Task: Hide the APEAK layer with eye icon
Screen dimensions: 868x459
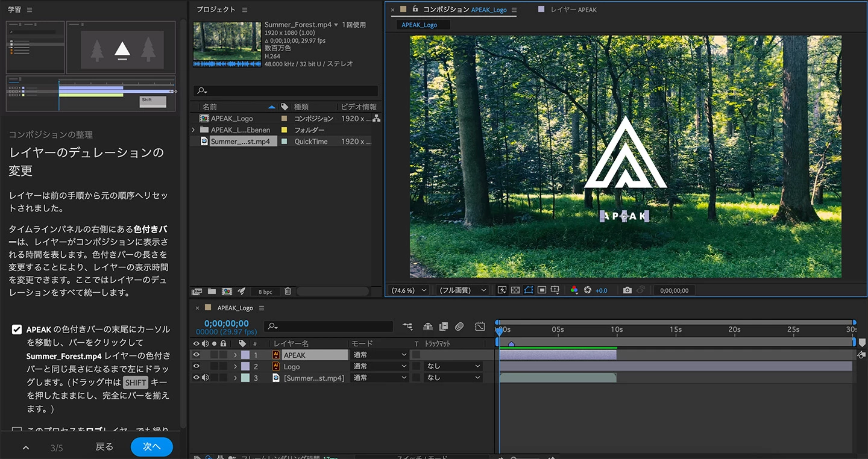Action: (x=196, y=355)
